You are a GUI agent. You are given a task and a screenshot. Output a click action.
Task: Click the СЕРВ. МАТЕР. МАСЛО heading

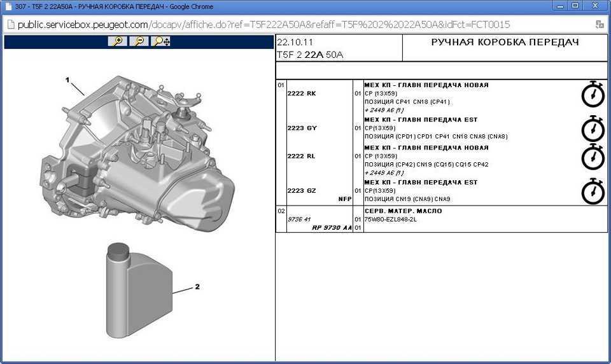click(403, 211)
